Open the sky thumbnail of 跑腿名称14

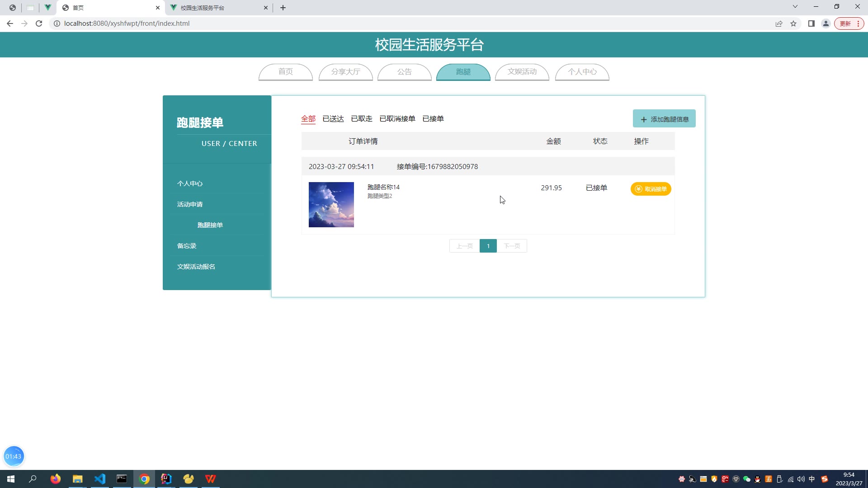coord(331,205)
